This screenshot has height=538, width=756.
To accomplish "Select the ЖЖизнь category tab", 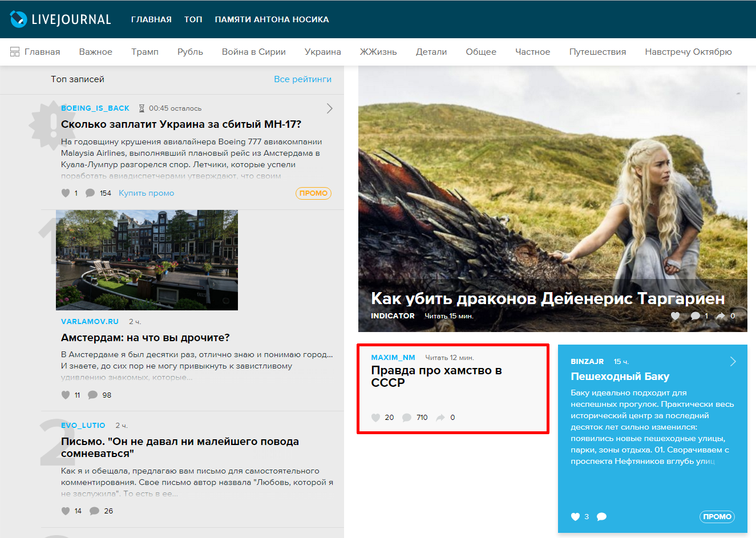I will click(x=378, y=52).
